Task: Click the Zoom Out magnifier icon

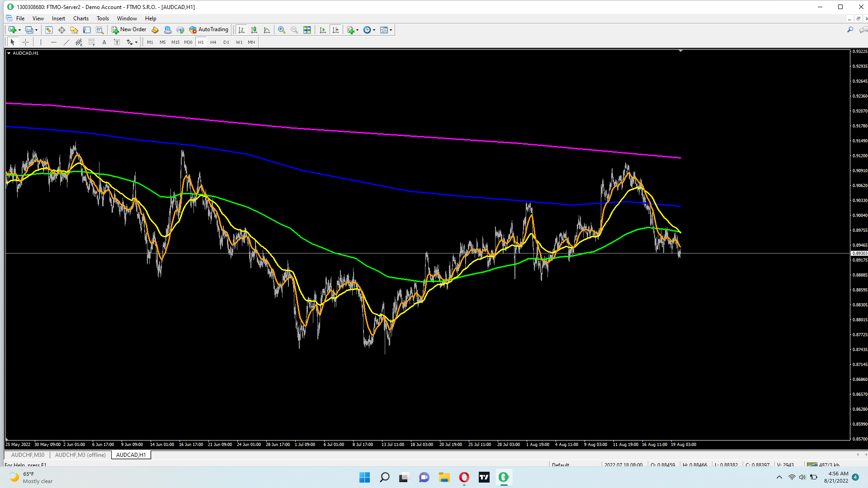Action: [294, 30]
